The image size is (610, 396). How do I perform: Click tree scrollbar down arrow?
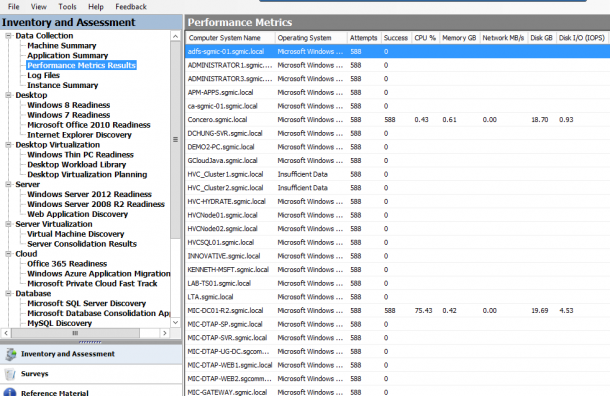pos(175,322)
